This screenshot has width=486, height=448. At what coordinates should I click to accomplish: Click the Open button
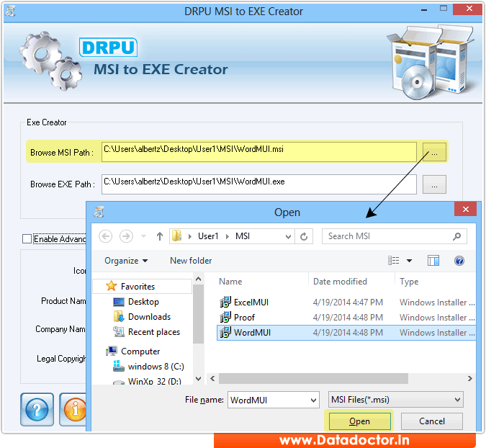click(x=359, y=421)
